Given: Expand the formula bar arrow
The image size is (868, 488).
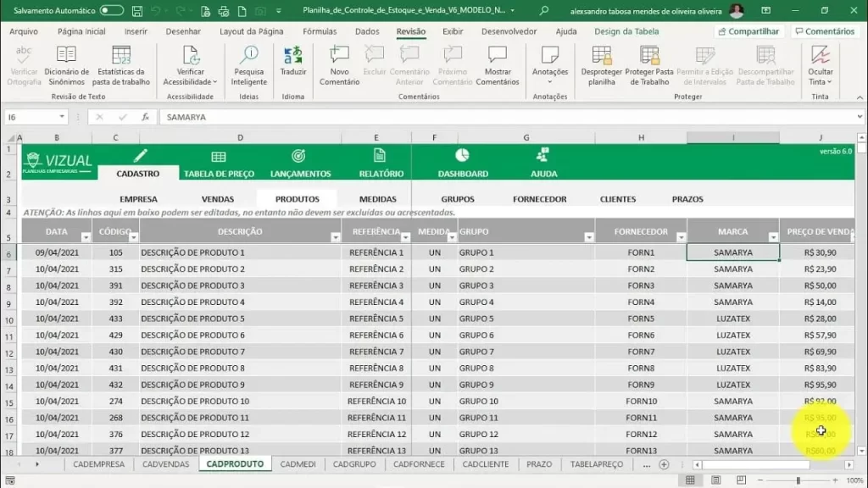Looking at the screenshot, I should [860, 117].
